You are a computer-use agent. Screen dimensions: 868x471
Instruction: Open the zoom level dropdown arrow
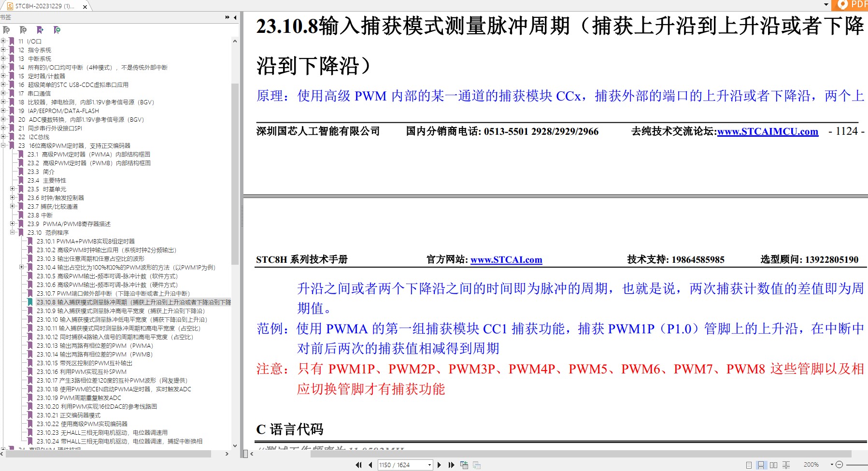[x=832, y=465]
